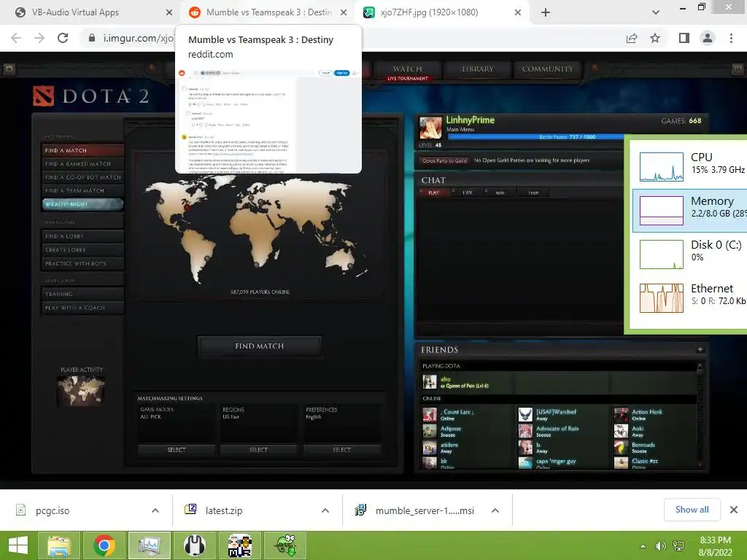Image resolution: width=747 pixels, height=560 pixels.
Task: Open the mumble_server msi download
Action: (424, 510)
